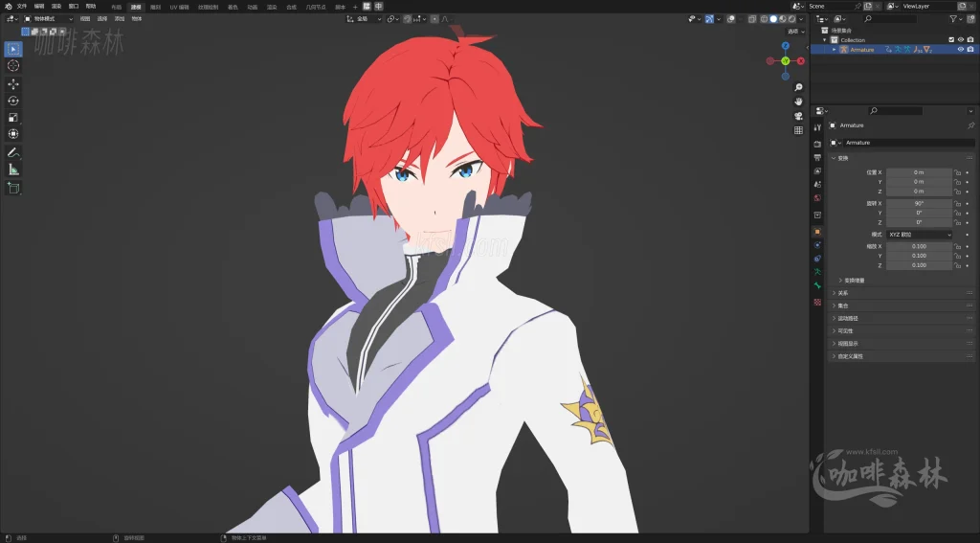Viewport: 980px width, 543px height.
Task: Open the Object Constraints properties tab
Action: (817, 258)
